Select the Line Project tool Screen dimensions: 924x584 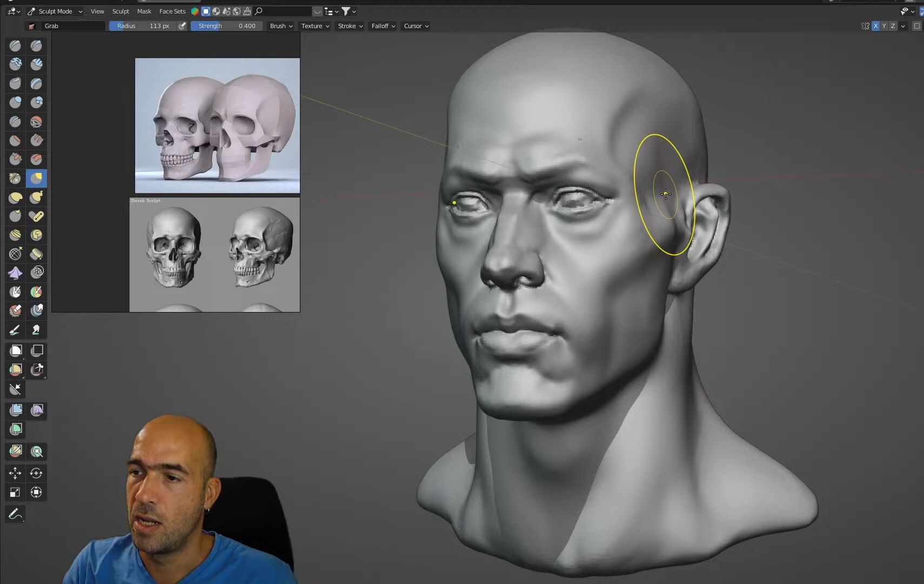pyautogui.click(x=15, y=389)
